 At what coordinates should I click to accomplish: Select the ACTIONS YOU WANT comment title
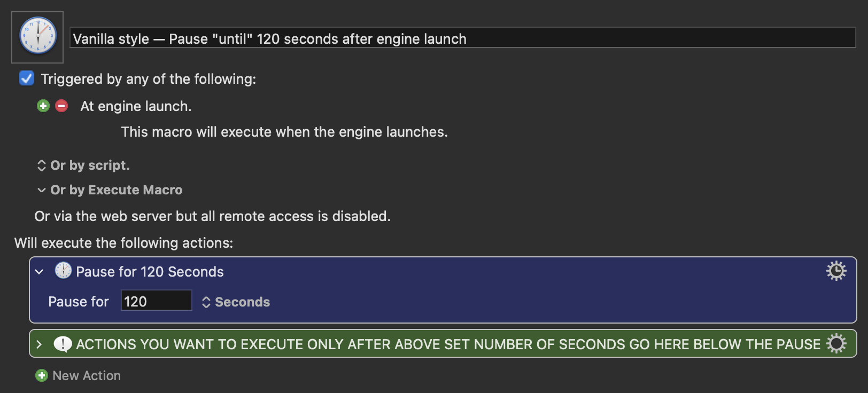448,344
